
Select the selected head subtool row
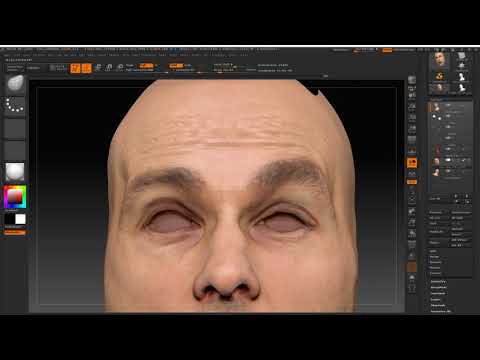coord(450,107)
